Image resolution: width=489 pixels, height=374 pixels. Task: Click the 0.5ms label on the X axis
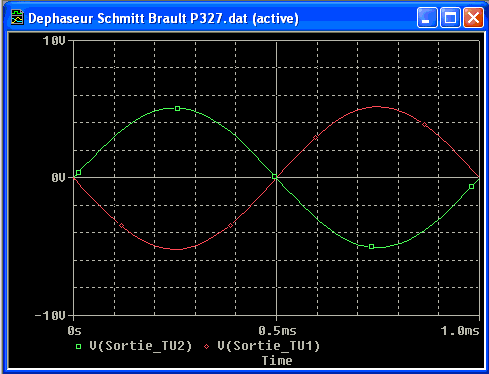point(277,331)
